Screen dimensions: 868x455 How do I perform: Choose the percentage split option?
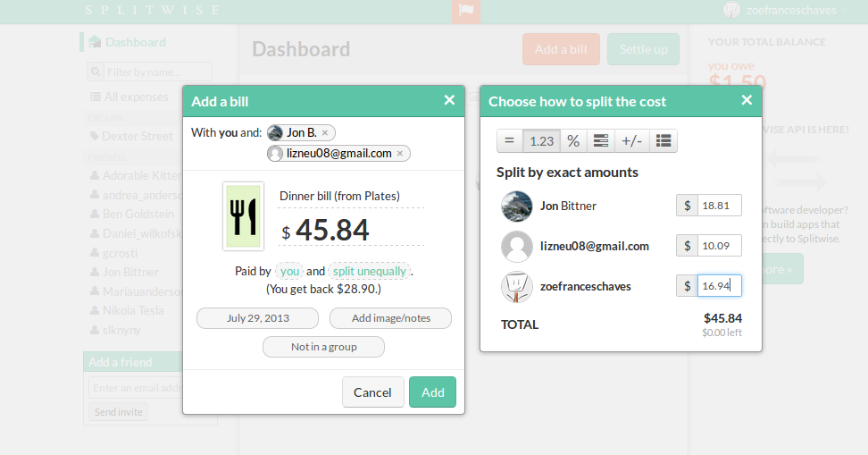pos(573,140)
